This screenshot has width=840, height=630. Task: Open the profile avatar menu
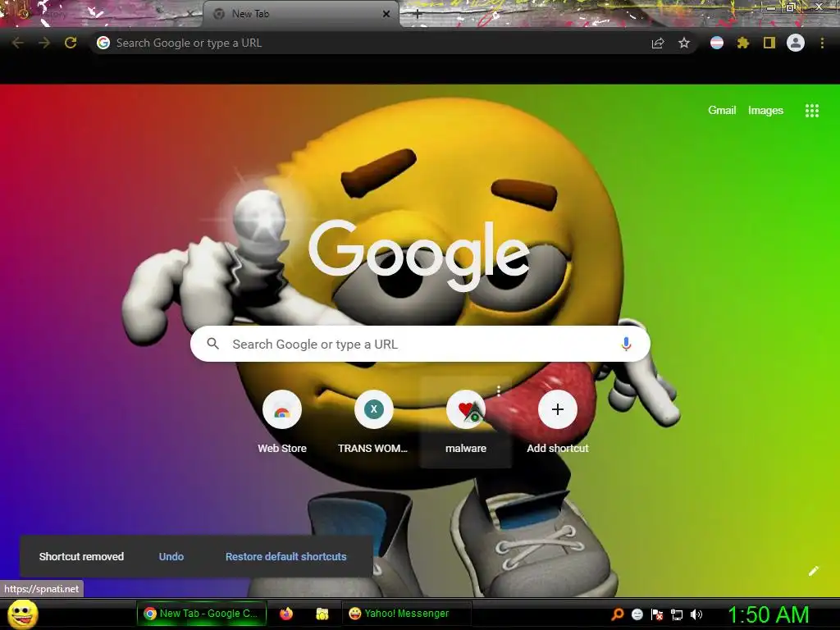796,43
